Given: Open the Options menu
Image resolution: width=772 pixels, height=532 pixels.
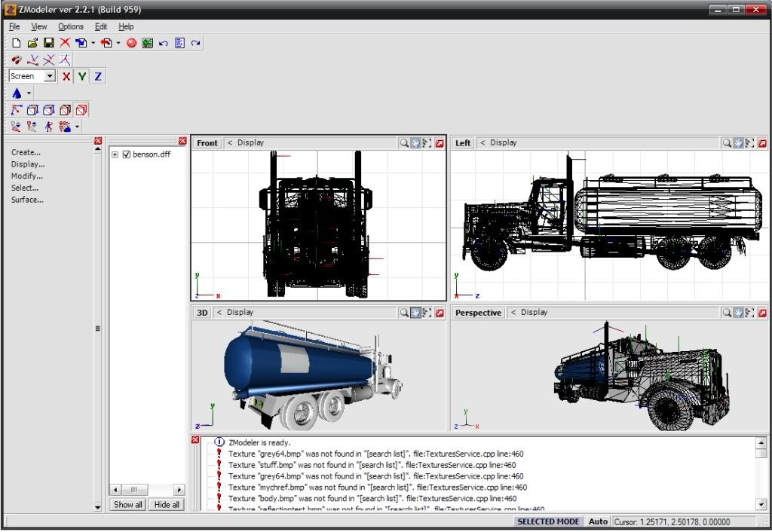Looking at the screenshot, I should tap(71, 26).
